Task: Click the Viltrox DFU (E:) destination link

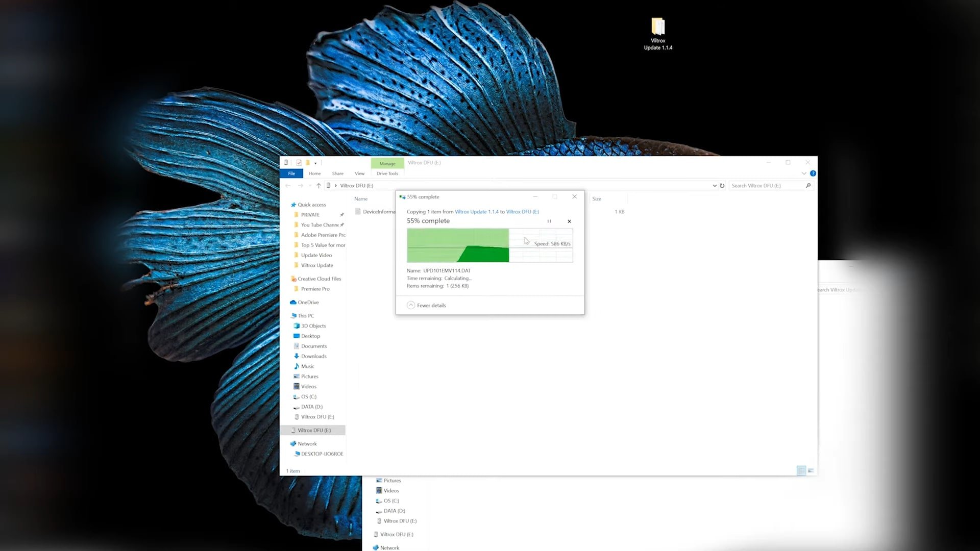Action: 523,212
